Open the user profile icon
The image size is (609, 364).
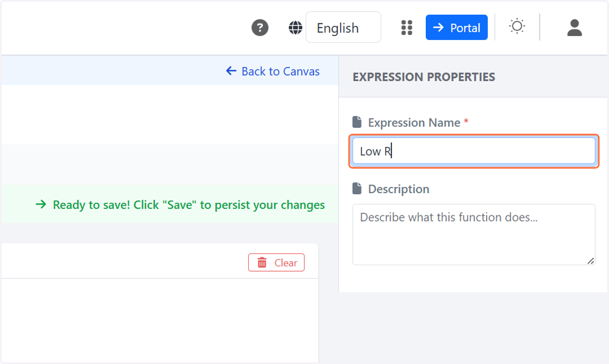(574, 27)
